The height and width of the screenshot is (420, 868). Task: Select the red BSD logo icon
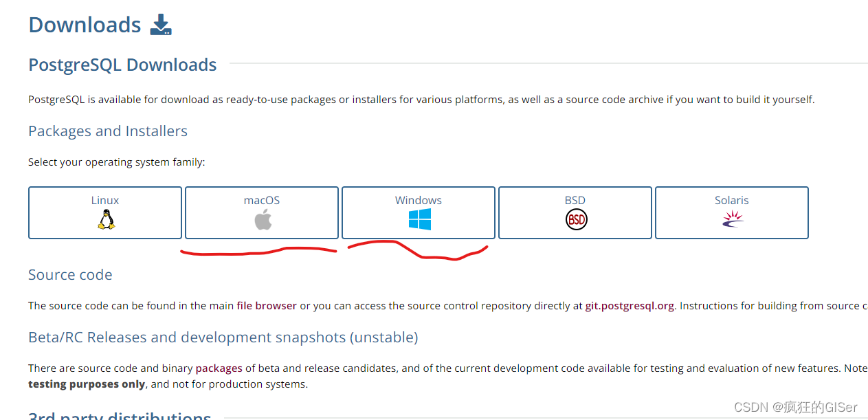(x=576, y=219)
